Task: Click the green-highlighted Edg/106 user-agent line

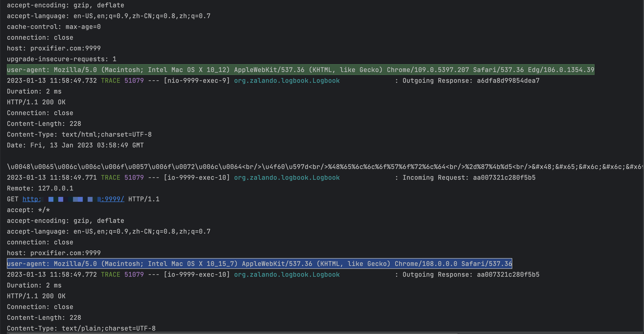Action: (300, 70)
